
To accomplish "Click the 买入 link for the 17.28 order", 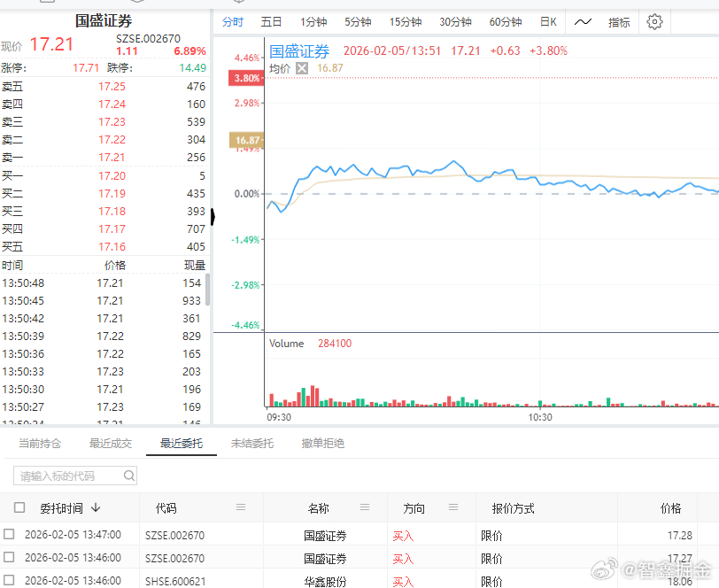I will click(403, 536).
